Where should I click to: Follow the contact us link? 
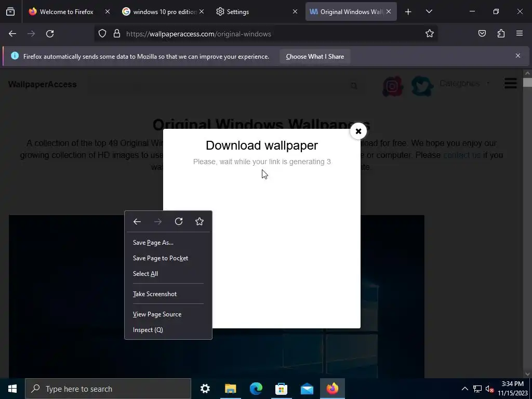pos(462,155)
